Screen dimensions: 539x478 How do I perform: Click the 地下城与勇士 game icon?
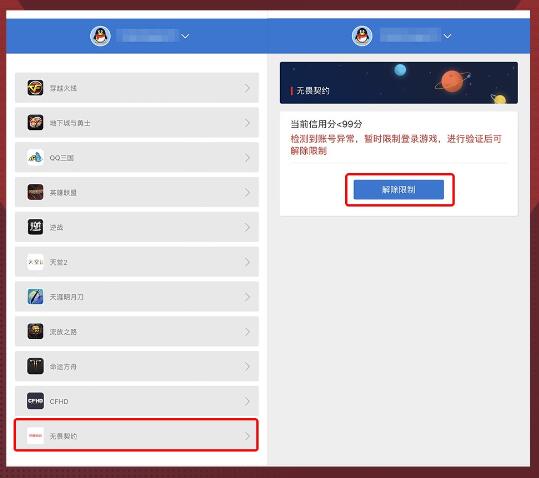[35, 123]
